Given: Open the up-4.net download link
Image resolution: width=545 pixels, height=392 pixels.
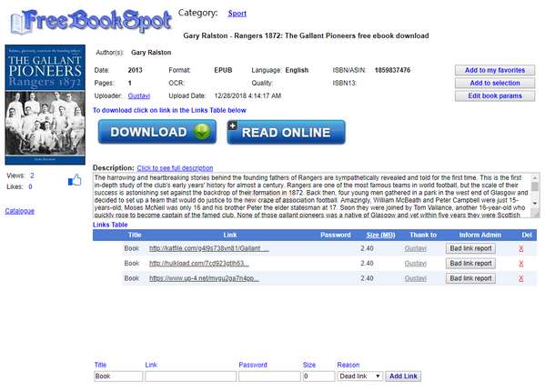Looking at the screenshot, I should click(x=204, y=278).
